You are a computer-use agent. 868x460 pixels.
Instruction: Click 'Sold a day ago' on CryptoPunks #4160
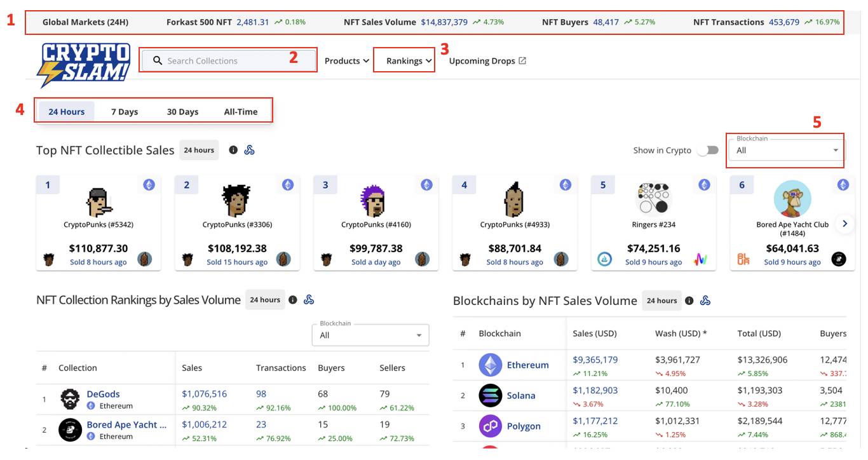[376, 262]
